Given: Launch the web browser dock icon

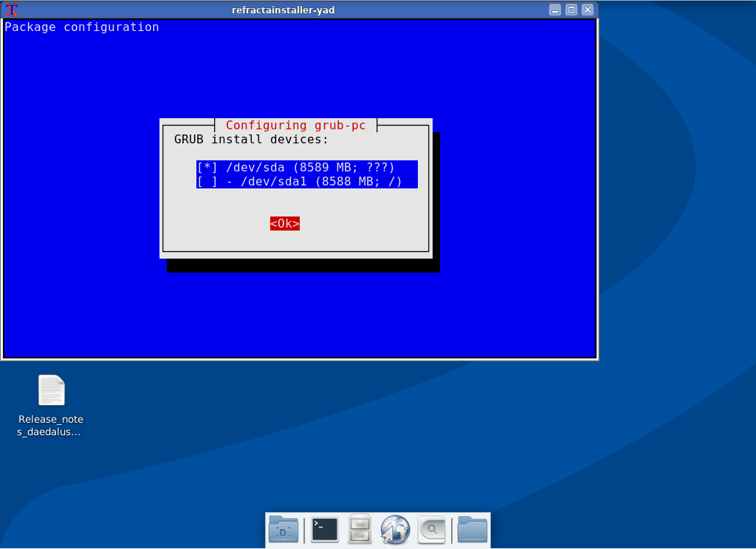Looking at the screenshot, I should [395, 529].
